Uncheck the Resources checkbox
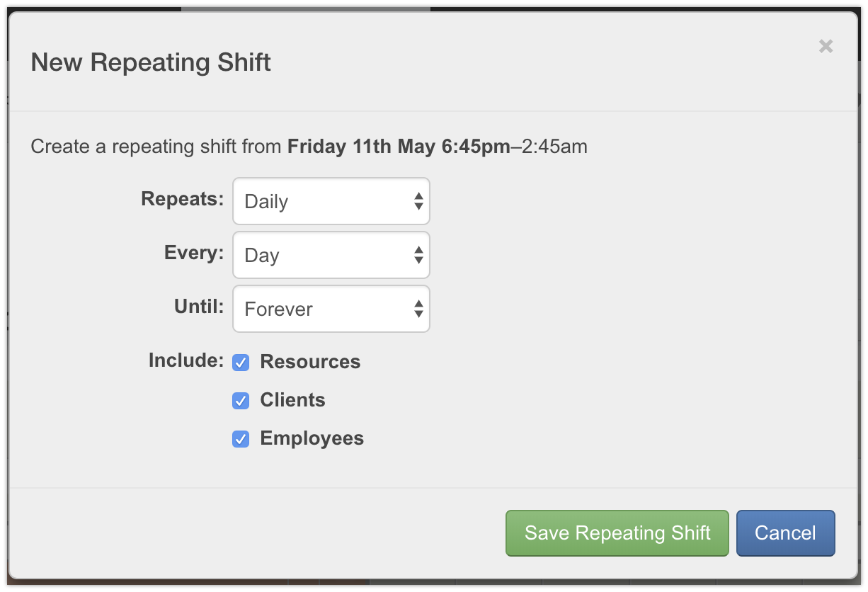 [x=241, y=363]
